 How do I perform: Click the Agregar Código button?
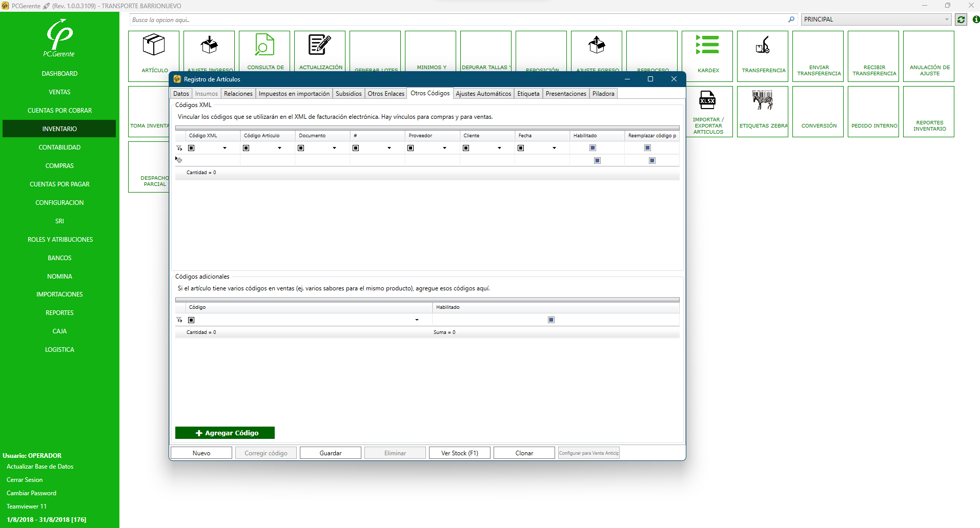click(x=225, y=433)
